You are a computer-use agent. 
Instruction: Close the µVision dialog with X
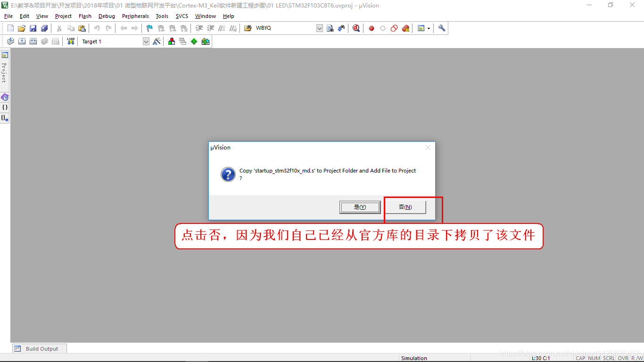[x=428, y=148]
